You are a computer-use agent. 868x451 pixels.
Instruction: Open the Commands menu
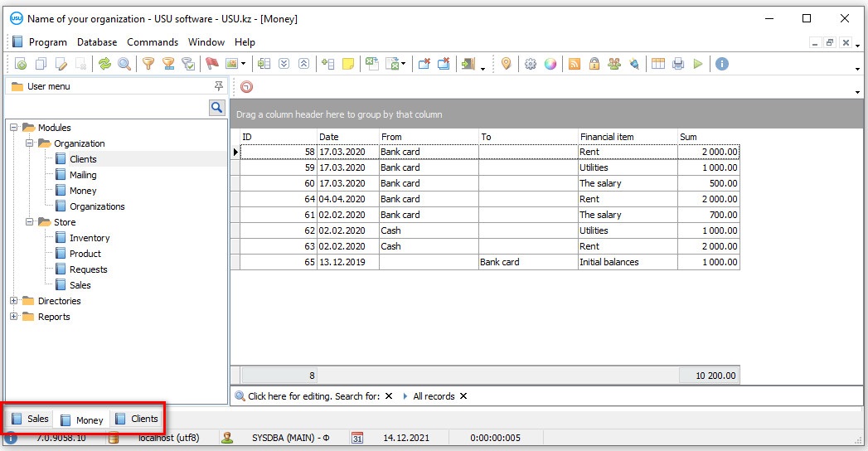point(153,42)
